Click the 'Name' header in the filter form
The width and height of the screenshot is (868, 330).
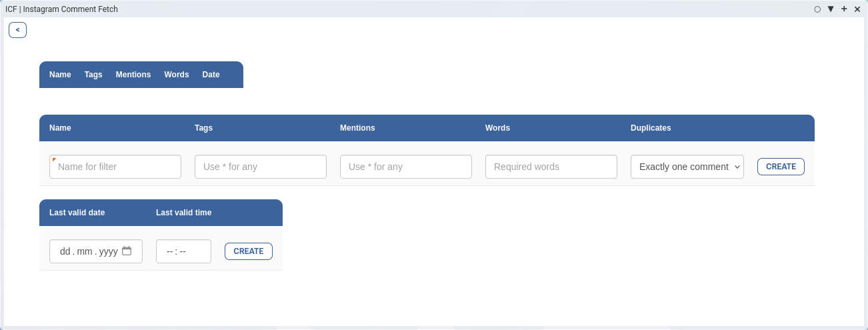[x=60, y=128]
